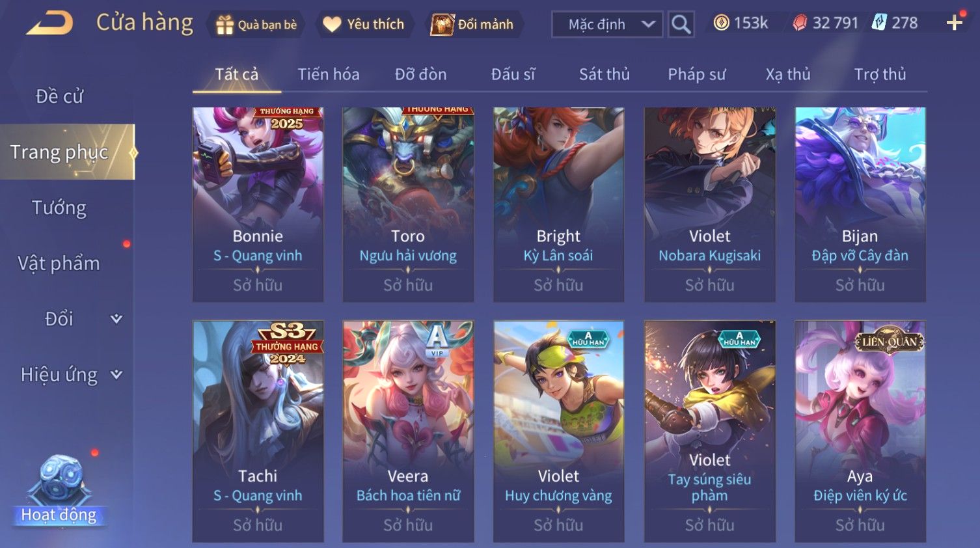Switch to the Sát thủ tab
The width and height of the screenshot is (980, 548).
(x=605, y=74)
